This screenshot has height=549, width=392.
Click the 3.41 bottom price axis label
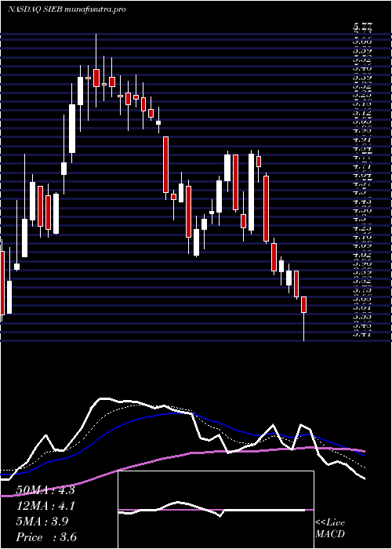point(362,333)
